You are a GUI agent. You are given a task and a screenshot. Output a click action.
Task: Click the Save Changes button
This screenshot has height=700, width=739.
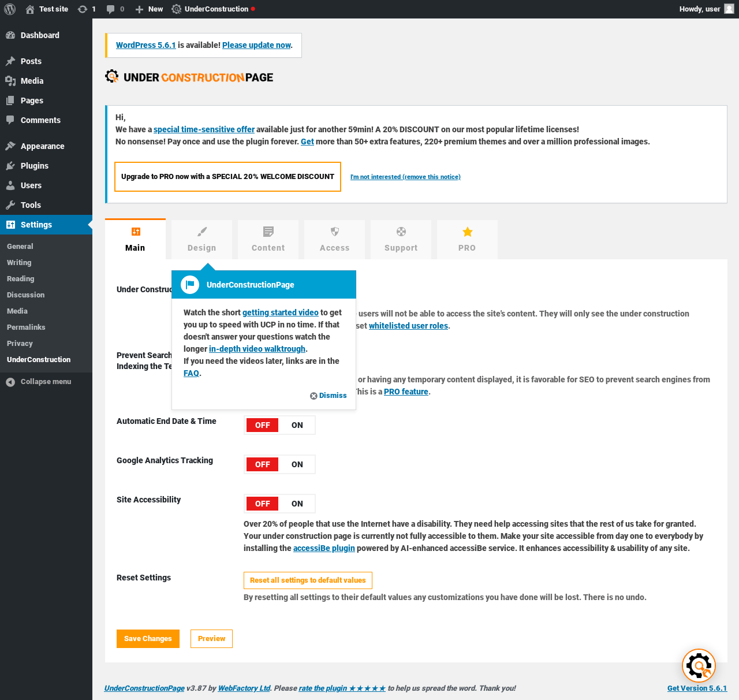coord(148,639)
